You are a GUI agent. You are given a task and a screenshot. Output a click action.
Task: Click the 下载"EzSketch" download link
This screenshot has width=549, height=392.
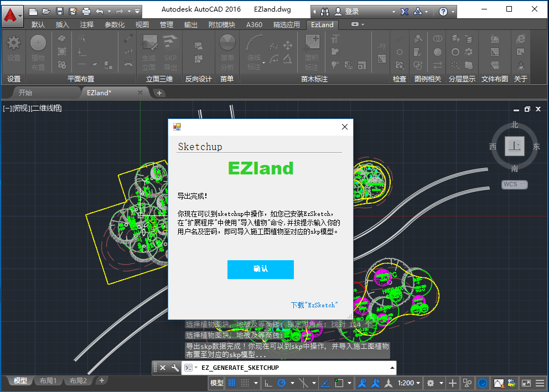click(314, 305)
